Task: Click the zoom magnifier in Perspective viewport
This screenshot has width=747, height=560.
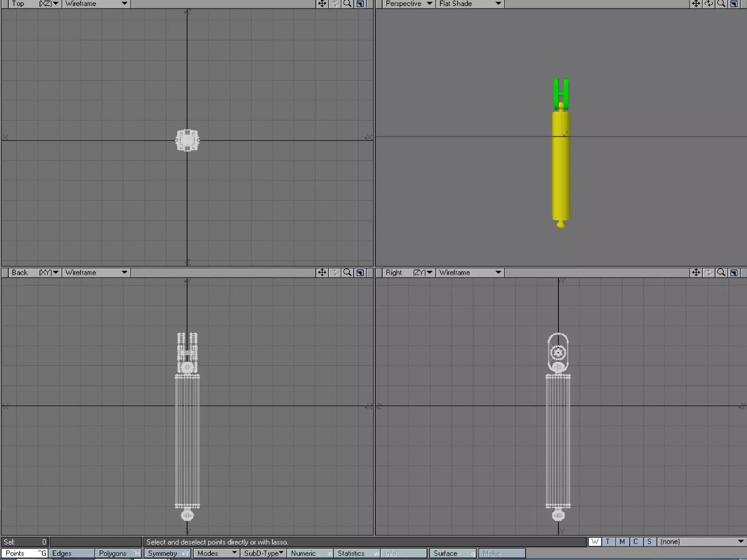Action: click(721, 4)
